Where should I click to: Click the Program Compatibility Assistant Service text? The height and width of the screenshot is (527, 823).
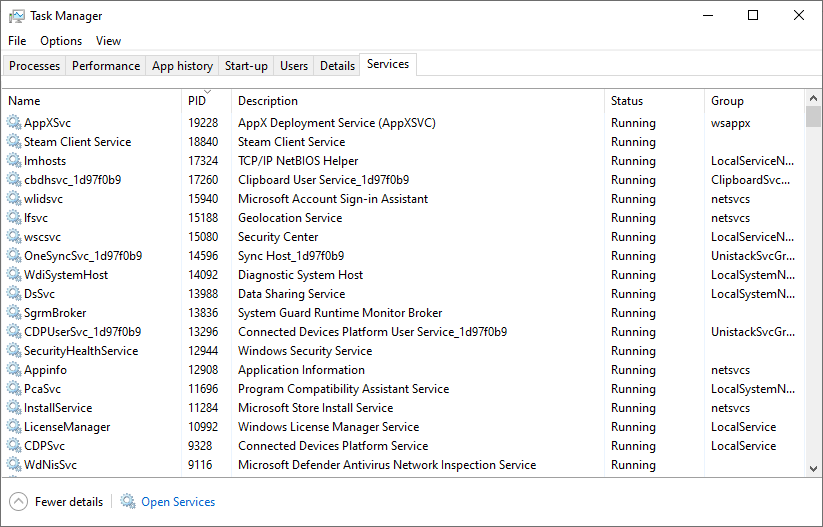[x=343, y=389]
